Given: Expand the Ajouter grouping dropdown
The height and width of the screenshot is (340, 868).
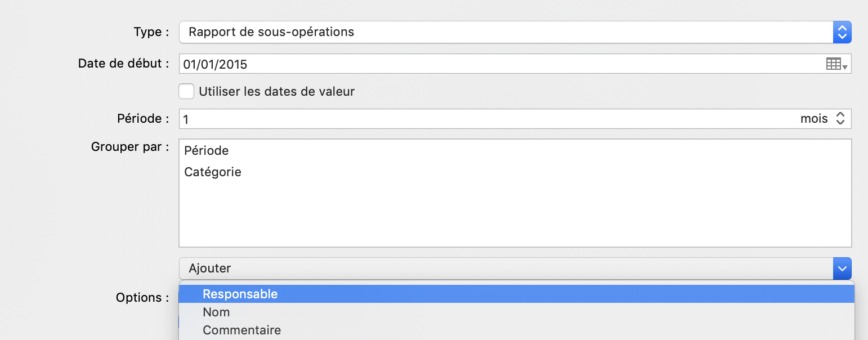Looking at the screenshot, I should click(x=505, y=269).
